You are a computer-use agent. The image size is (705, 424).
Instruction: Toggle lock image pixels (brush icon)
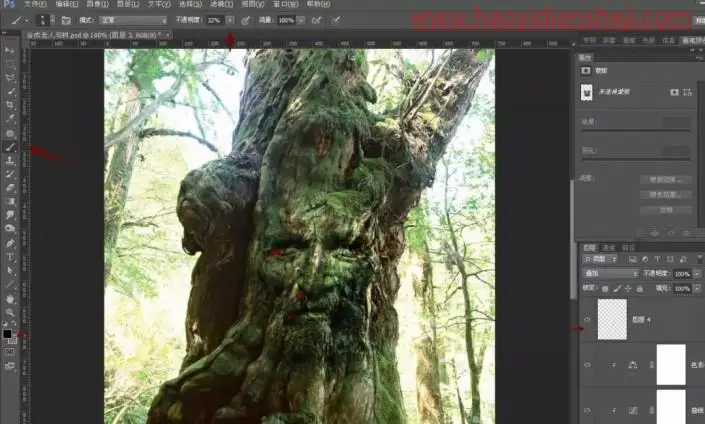point(617,289)
